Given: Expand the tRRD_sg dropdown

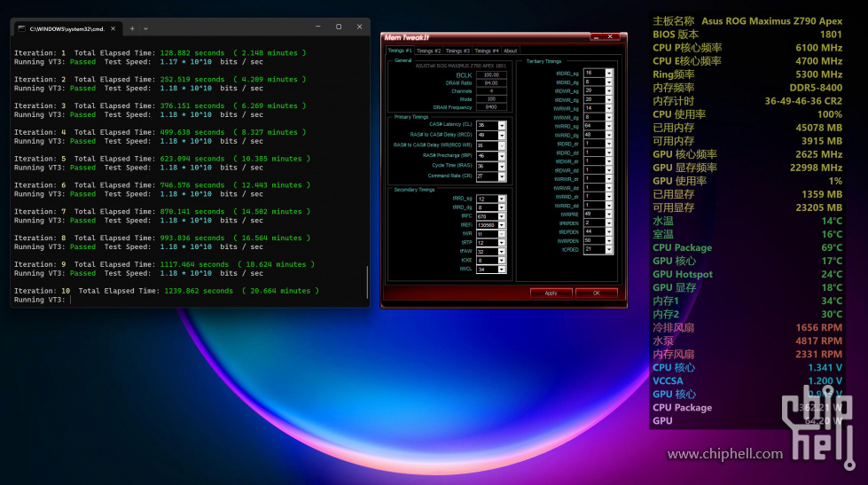Looking at the screenshot, I should tap(502, 199).
